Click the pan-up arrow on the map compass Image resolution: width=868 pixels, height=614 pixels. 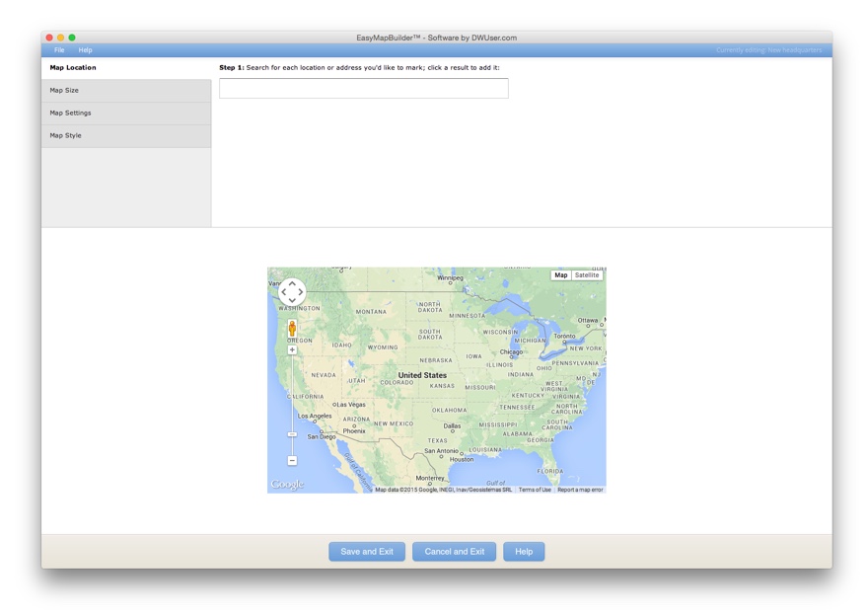tap(292, 283)
